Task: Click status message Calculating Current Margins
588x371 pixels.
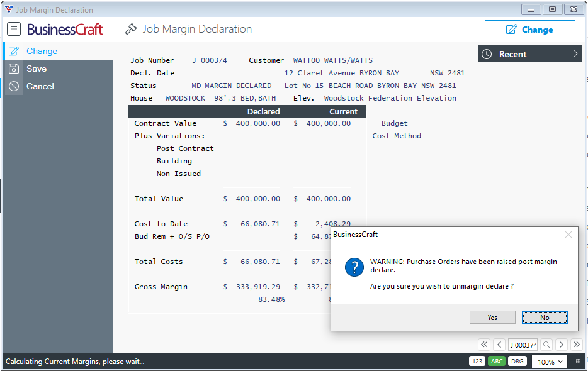Action: [75, 362]
